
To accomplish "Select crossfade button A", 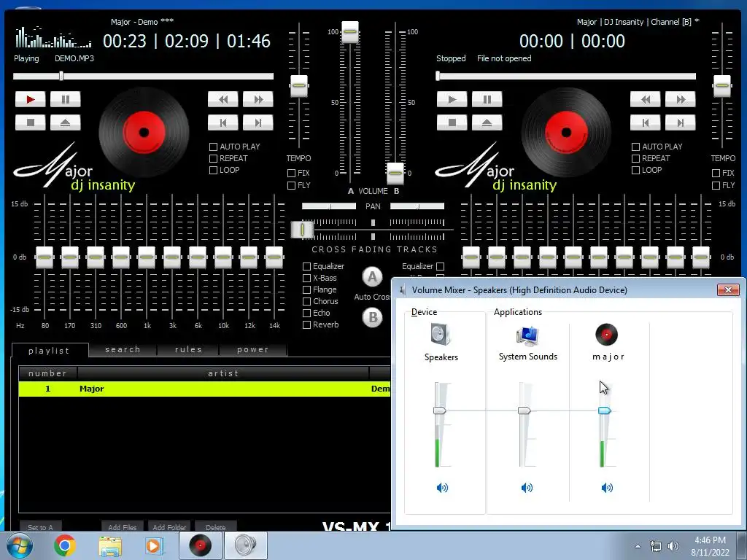I will click(x=373, y=277).
